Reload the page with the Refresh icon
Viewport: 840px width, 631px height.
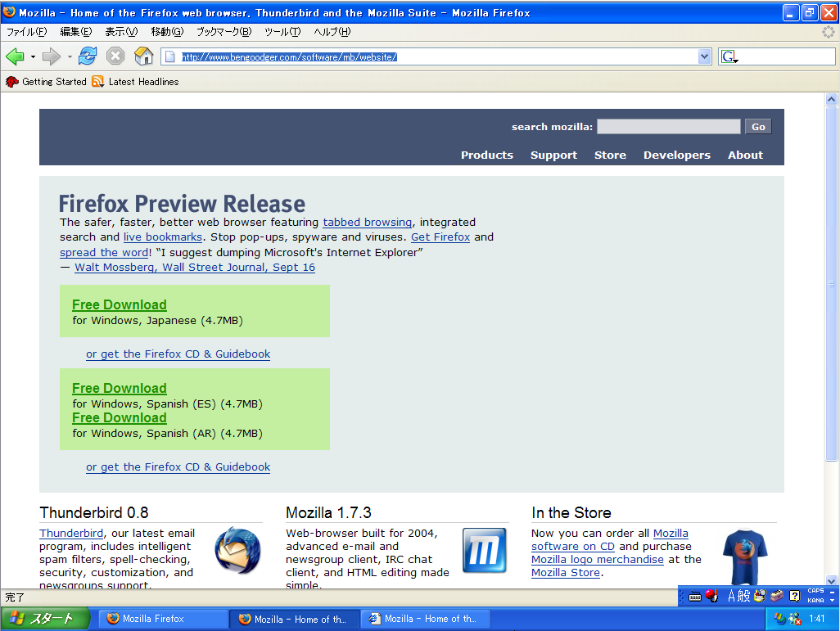[x=88, y=56]
